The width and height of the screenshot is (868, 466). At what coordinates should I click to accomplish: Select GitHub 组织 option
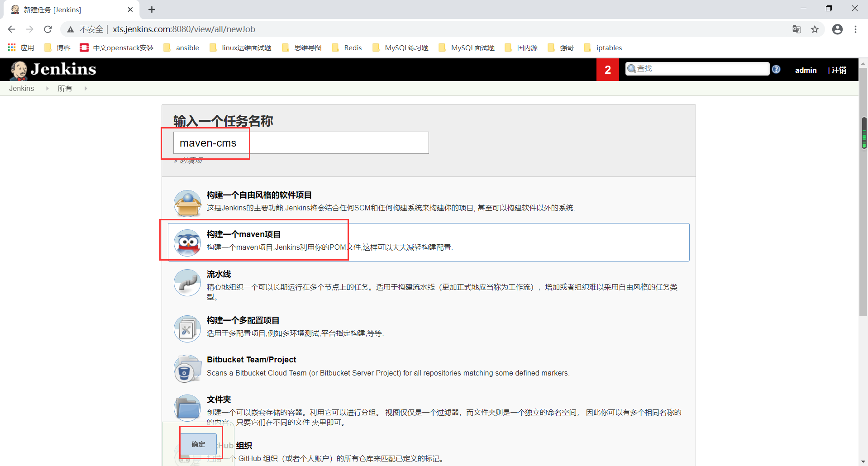(429, 450)
